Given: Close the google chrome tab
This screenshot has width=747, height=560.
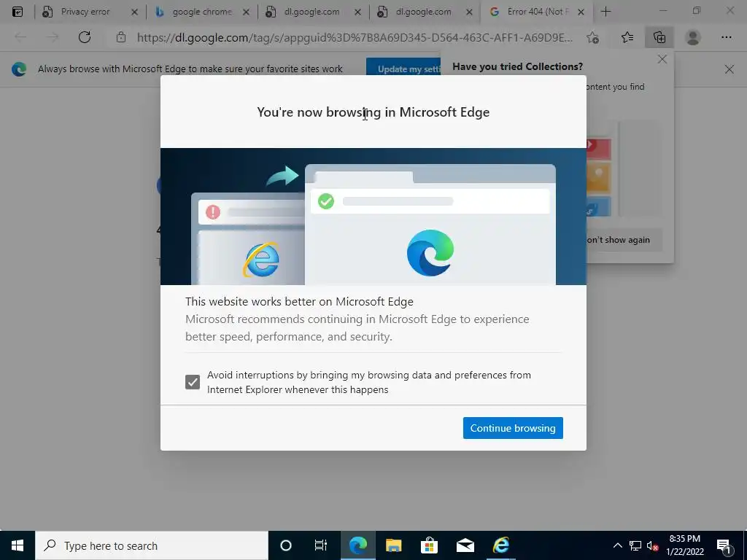Looking at the screenshot, I should 246,12.
